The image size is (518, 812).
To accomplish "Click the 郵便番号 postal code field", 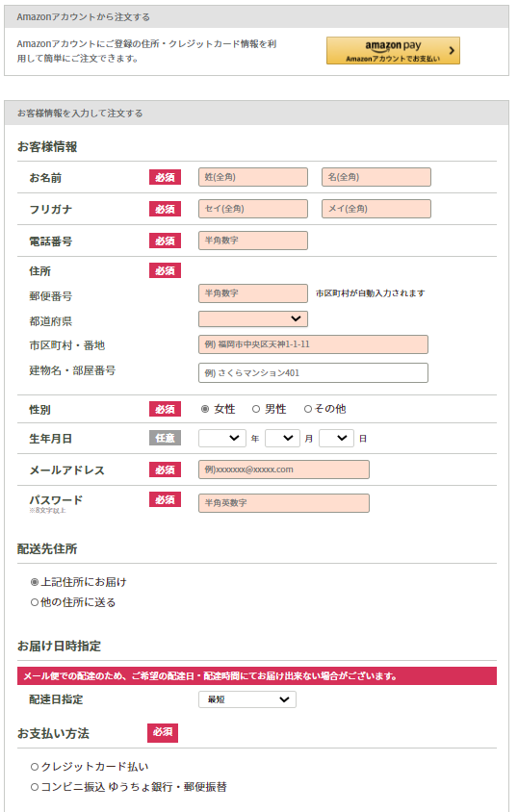I will coord(253,293).
